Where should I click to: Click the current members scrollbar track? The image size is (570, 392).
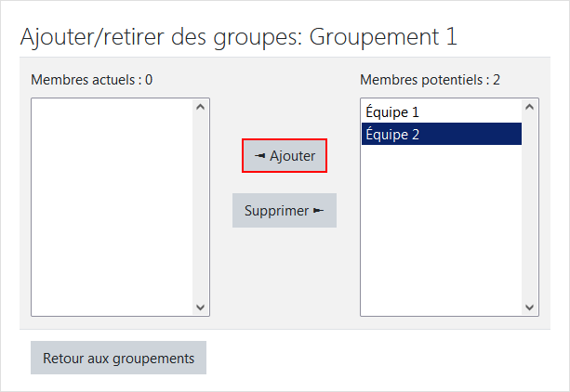(202, 204)
